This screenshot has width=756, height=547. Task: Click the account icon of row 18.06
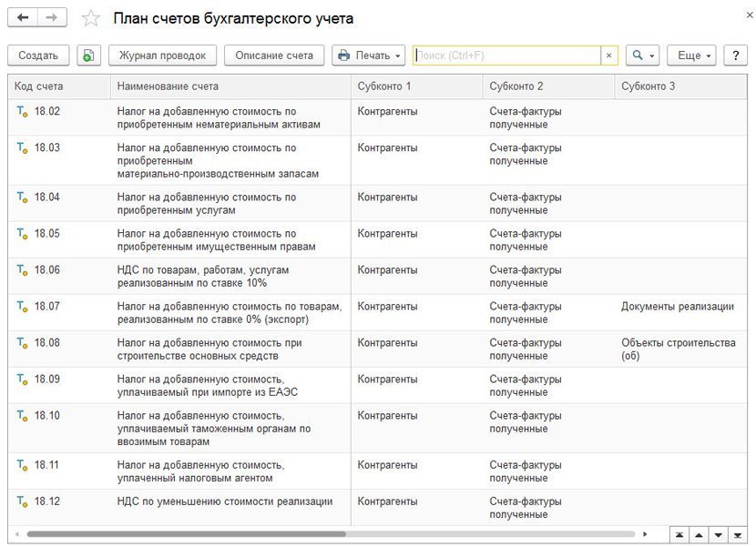22,270
